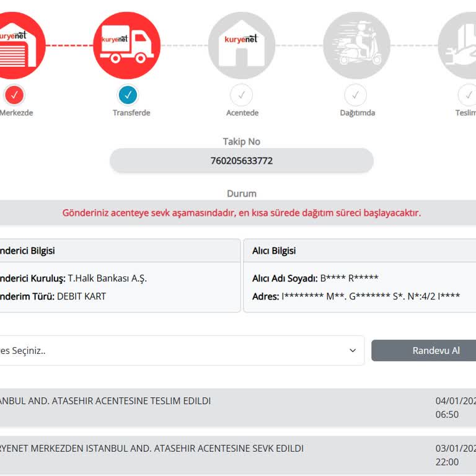Click the ACENTESINE SEVK EDILDI history row

(238, 455)
